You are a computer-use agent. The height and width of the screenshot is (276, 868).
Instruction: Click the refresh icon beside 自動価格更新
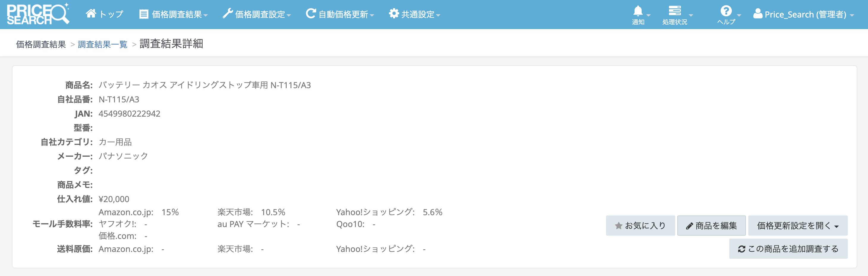tap(310, 14)
